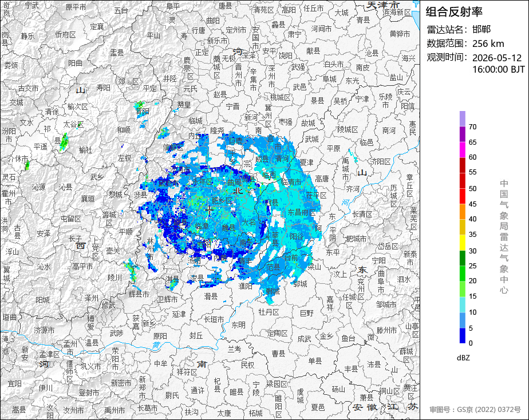This screenshot has width=529, height=420.
Task: Click the 新密市 map label
Action: pyautogui.click(x=121, y=383)
